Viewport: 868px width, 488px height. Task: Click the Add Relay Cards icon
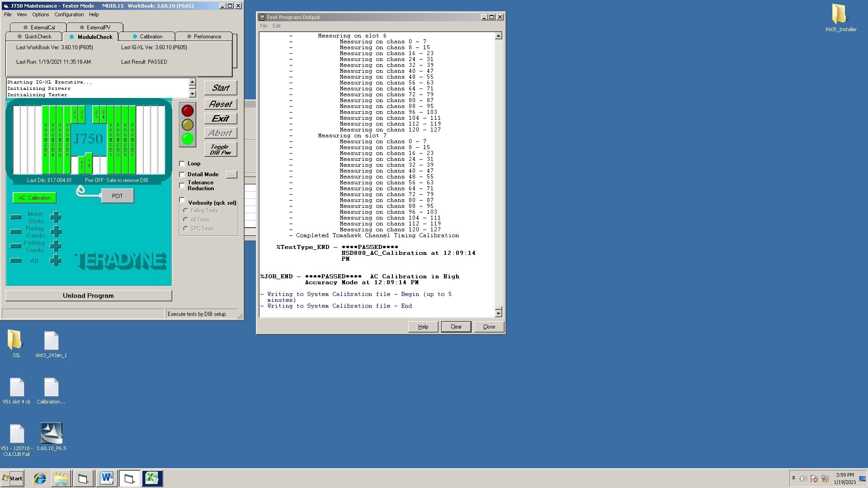click(x=56, y=232)
